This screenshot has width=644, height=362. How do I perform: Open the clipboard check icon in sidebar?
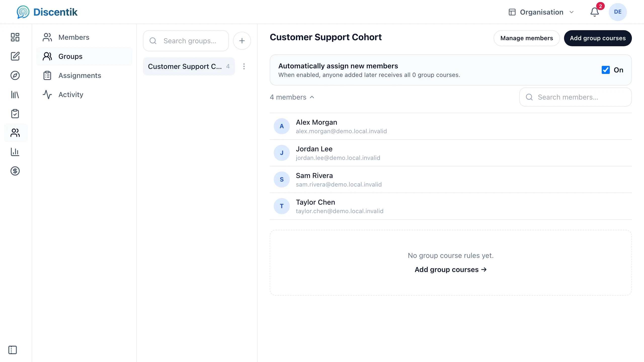click(x=15, y=114)
